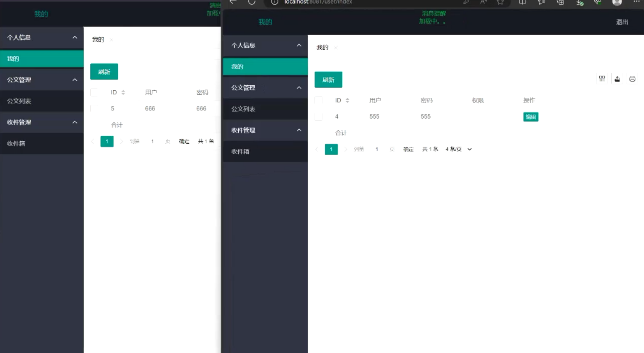Go back with the browser back arrow
Image resolution: width=644 pixels, height=353 pixels.
point(233,2)
